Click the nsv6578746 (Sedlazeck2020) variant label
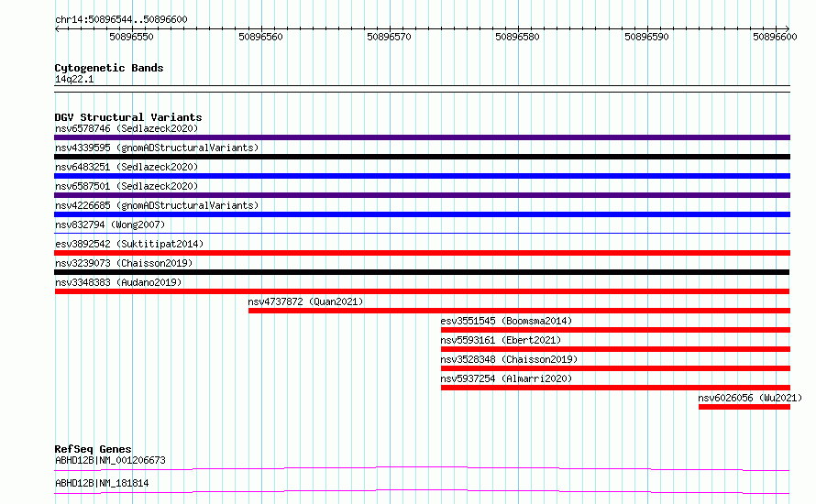 (127, 128)
